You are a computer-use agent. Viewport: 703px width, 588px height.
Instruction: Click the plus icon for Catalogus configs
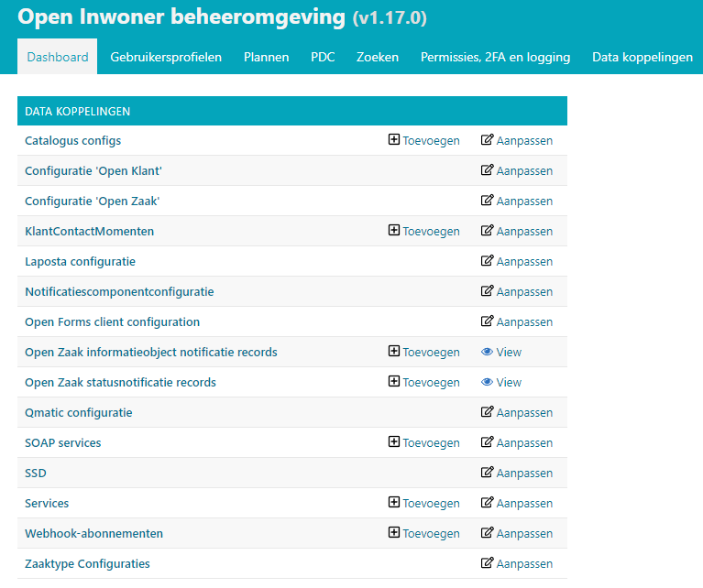pos(394,140)
